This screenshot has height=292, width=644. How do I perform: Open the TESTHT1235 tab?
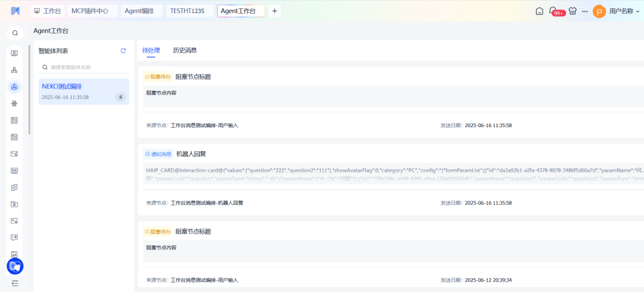188,11
